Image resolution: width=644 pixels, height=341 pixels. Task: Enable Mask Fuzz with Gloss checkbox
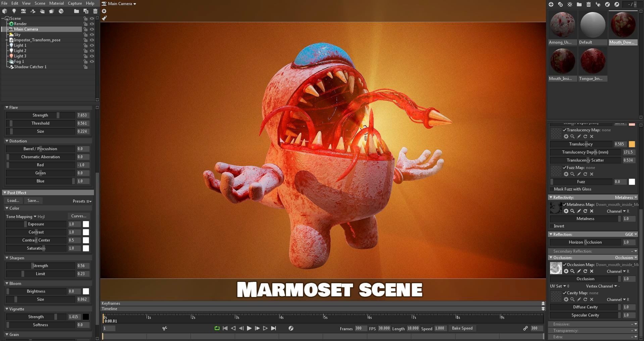point(552,189)
